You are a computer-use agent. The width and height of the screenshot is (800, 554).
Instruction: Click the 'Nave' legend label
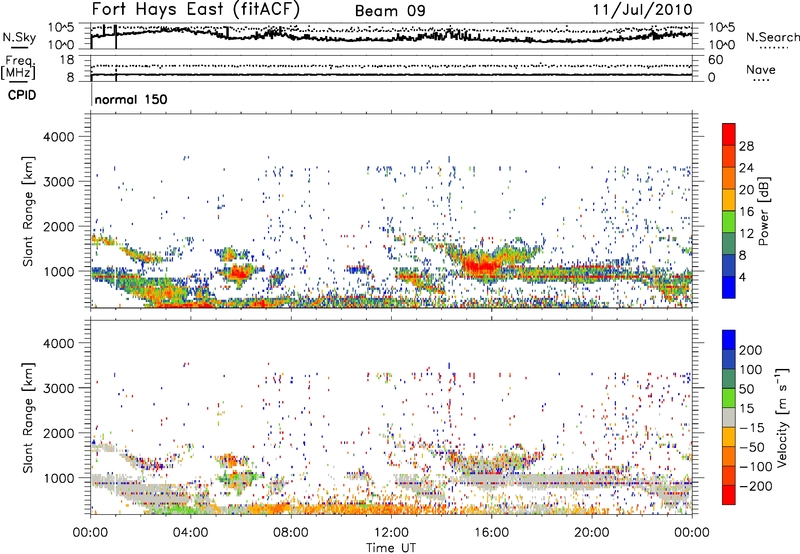(x=761, y=69)
